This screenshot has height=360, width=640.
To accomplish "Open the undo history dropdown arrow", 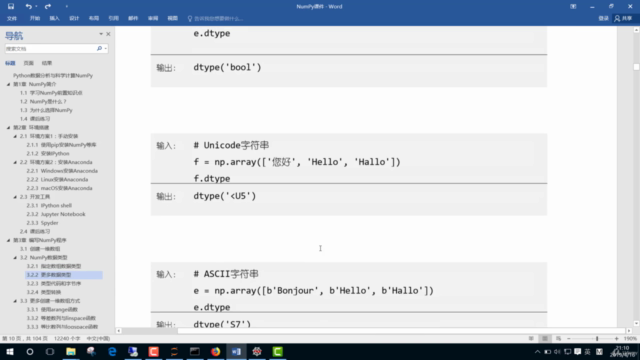I will pos(36,7).
